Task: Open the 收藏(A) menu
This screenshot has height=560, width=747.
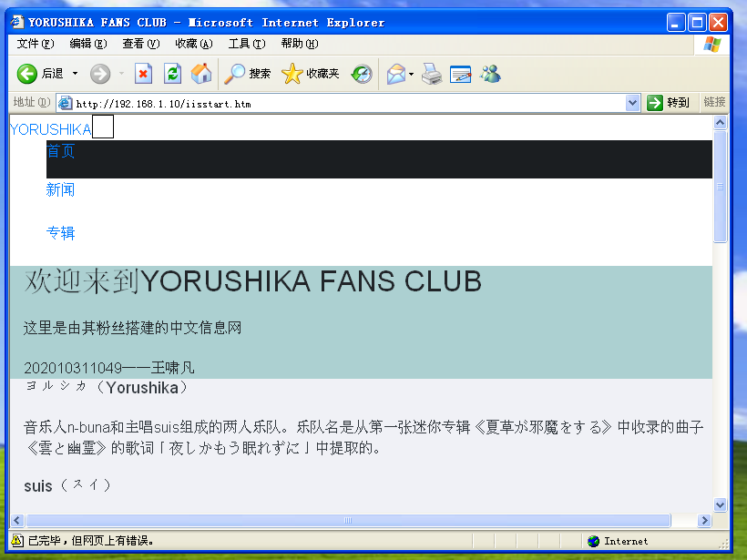Action: click(194, 44)
